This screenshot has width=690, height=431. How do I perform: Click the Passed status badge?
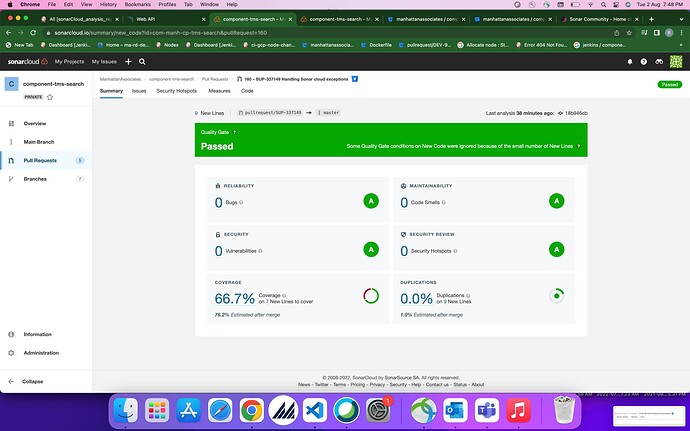click(x=670, y=84)
